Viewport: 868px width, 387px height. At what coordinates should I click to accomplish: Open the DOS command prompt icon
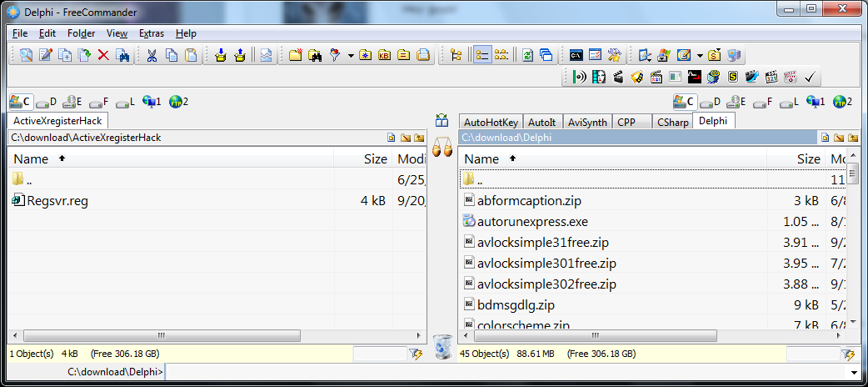point(576,55)
